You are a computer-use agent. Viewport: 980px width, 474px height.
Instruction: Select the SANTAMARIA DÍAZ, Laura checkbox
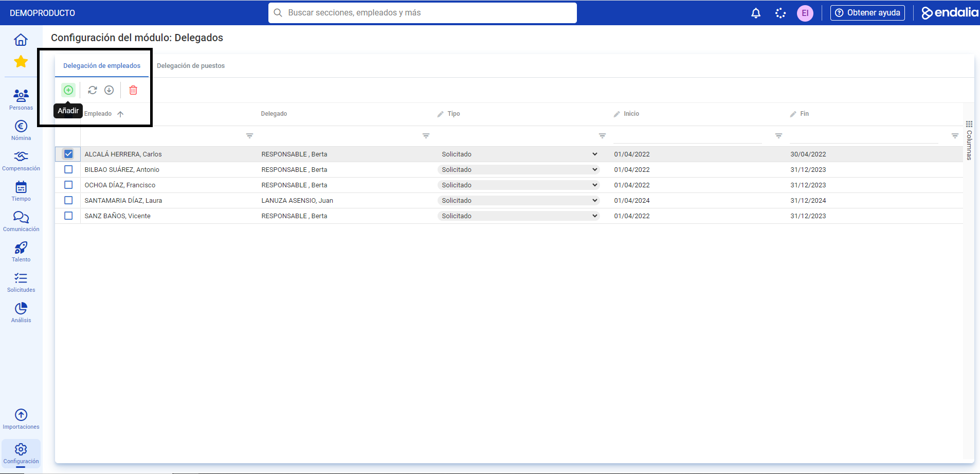(x=68, y=200)
